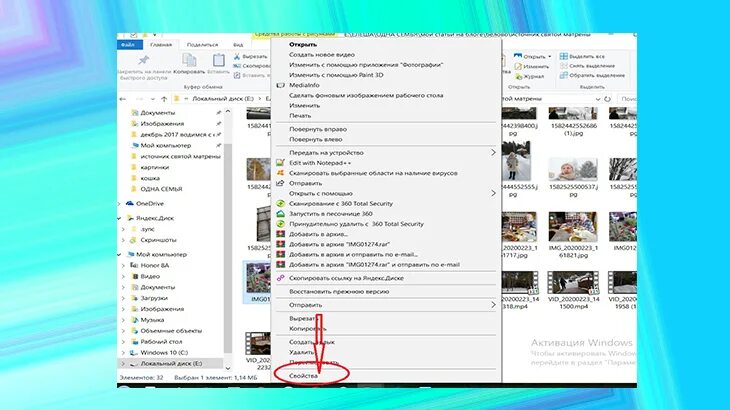Expand the Передать на устройство submenu arrow

click(493, 153)
